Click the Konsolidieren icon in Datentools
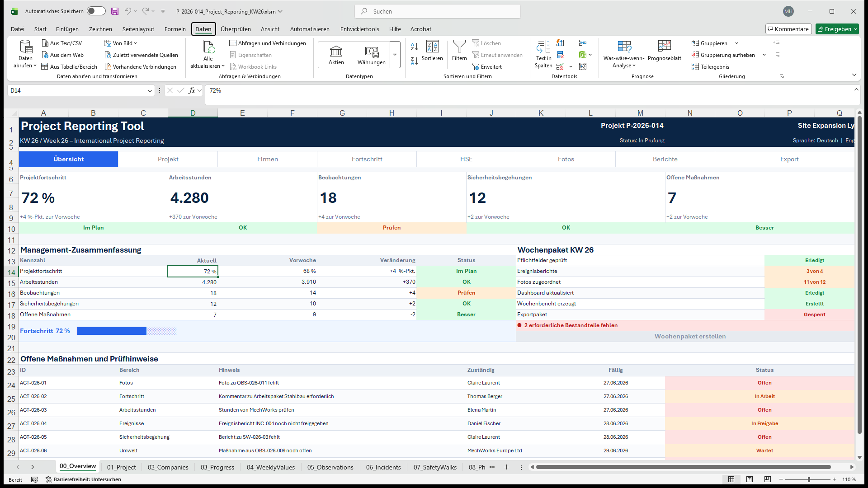 pos(583,43)
